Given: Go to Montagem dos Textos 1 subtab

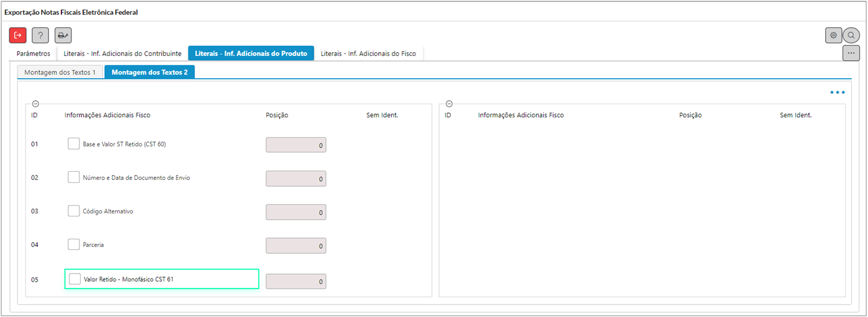Looking at the screenshot, I should pos(60,73).
